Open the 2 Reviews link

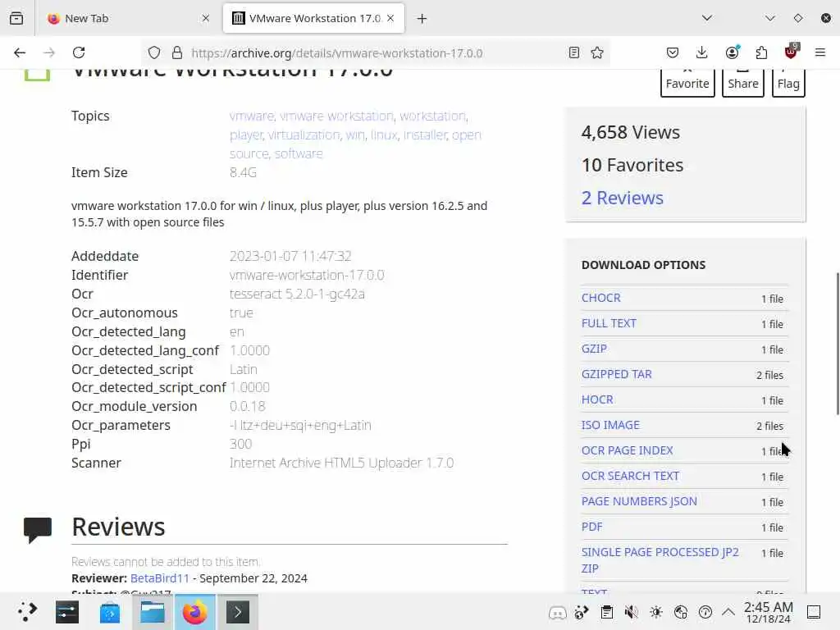(x=623, y=198)
